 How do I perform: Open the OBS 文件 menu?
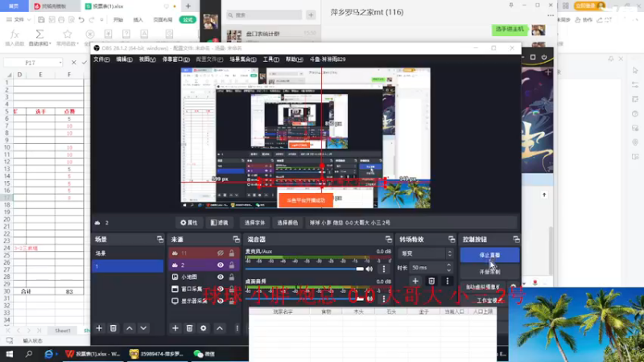click(101, 60)
